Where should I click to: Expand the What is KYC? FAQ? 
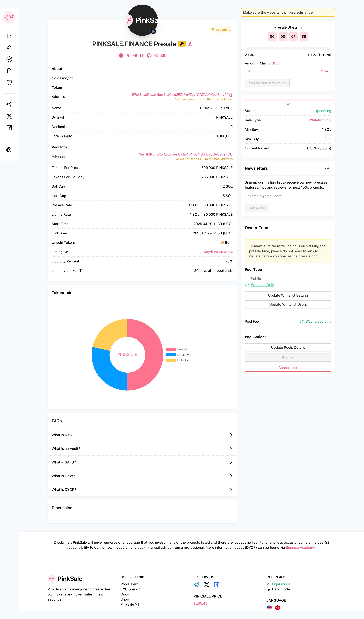142,435
